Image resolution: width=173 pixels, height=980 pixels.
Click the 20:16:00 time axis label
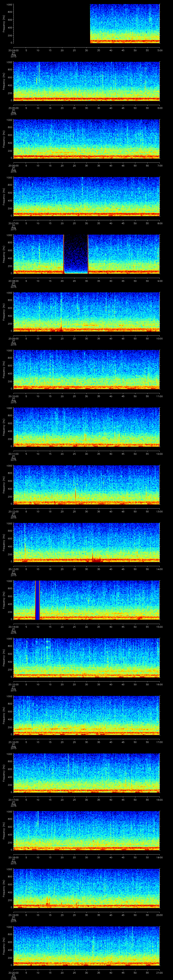coord(13,742)
